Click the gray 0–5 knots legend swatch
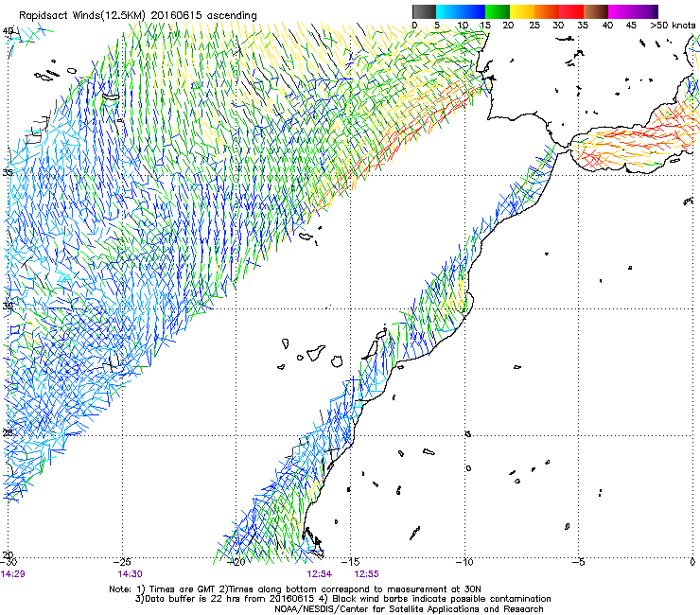700x615 pixels. point(424,11)
